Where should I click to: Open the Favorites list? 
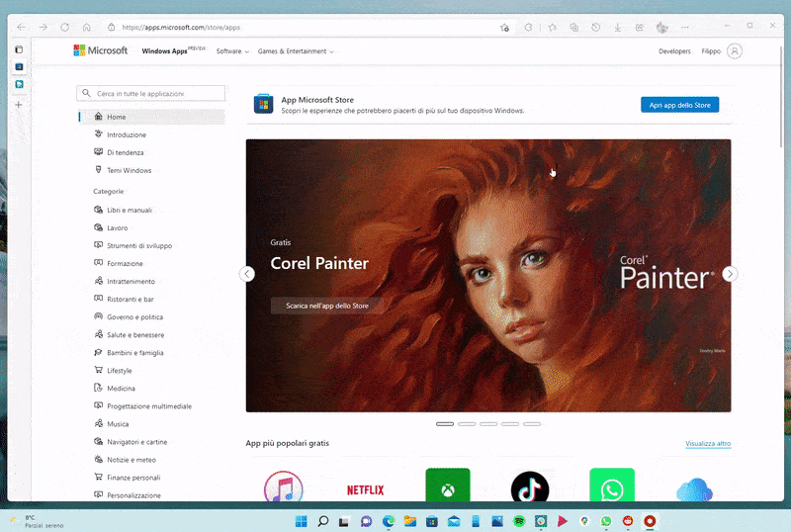click(553, 28)
